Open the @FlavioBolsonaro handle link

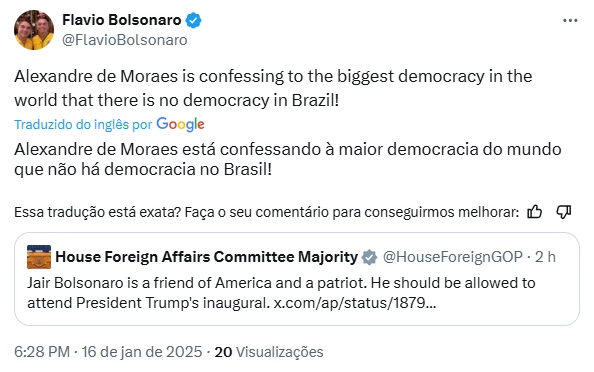pyautogui.click(x=125, y=40)
